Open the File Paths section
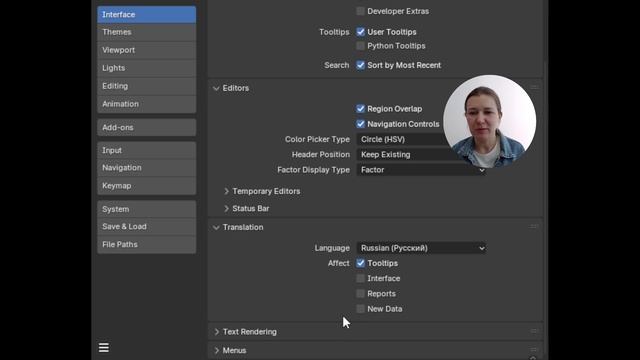 coord(147,244)
